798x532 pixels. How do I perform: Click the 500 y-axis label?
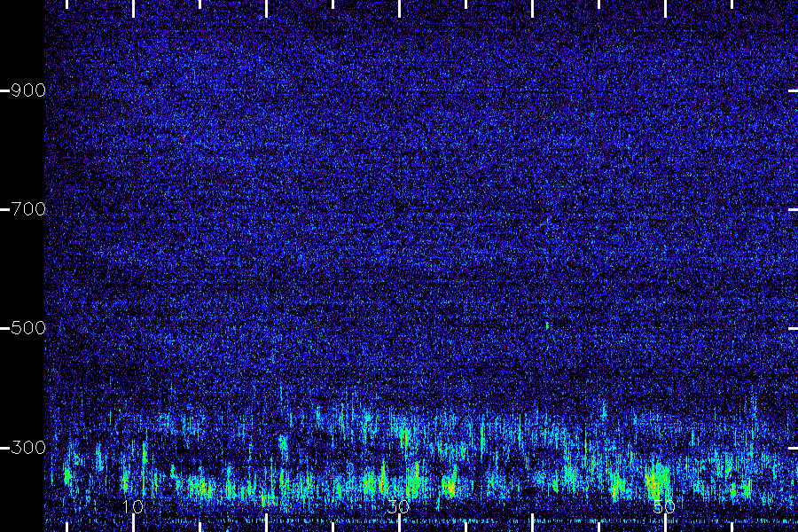28,328
